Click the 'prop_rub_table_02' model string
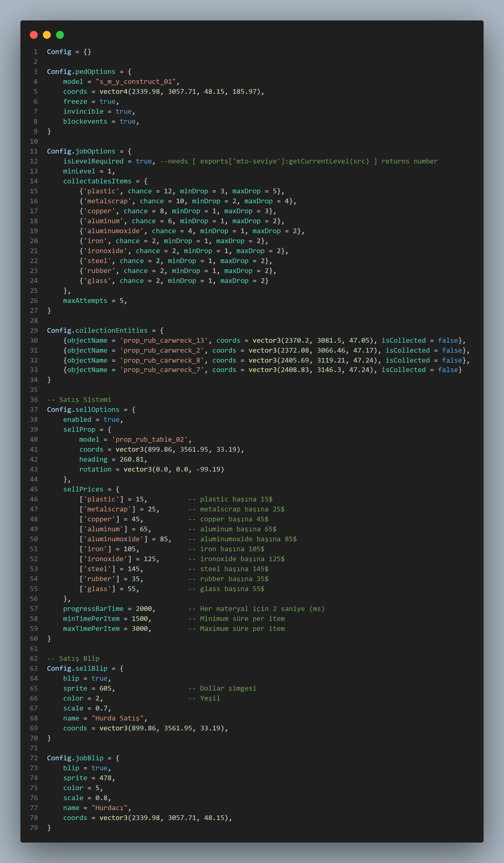 (x=150, y=439)
